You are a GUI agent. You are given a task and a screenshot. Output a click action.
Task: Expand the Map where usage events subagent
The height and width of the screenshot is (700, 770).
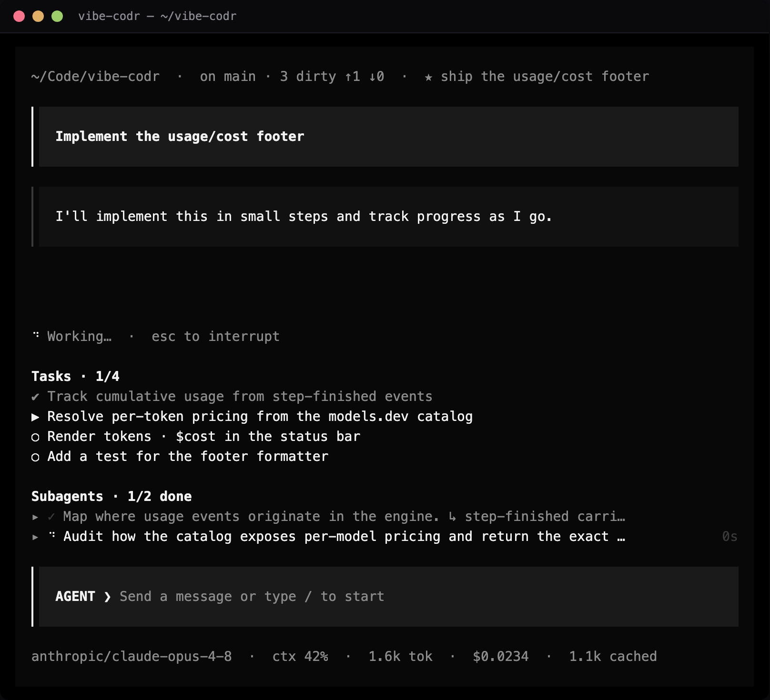point(35,517)
